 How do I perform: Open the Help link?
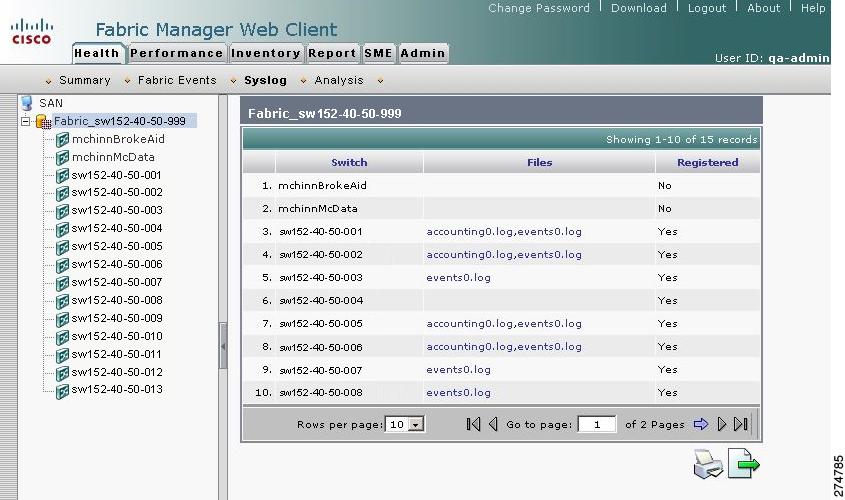(813, 8)
